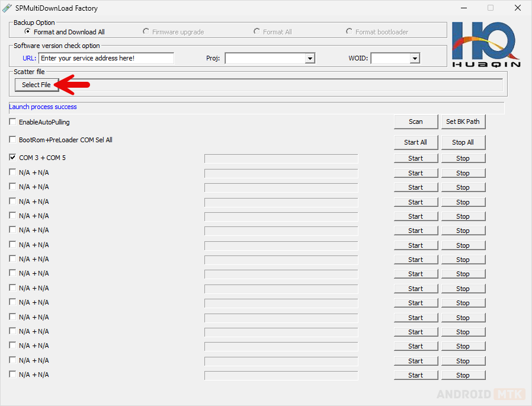This screenshot has height=406, width=532.
Task: Minimize the SPMultiDownLoad Factory window
Action: tap(463, 8)
